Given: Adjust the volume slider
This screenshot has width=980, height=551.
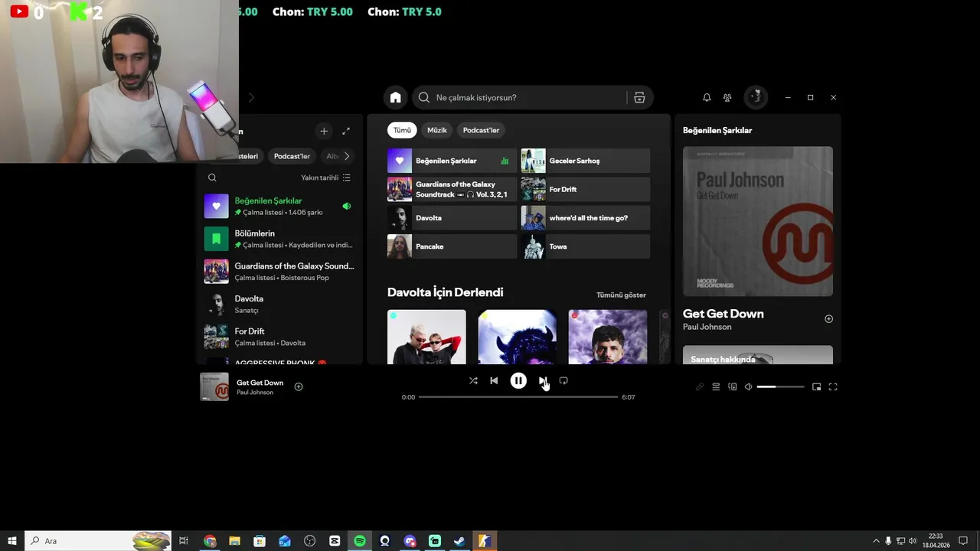Looking at the screenshot, I should click(780, 387).
